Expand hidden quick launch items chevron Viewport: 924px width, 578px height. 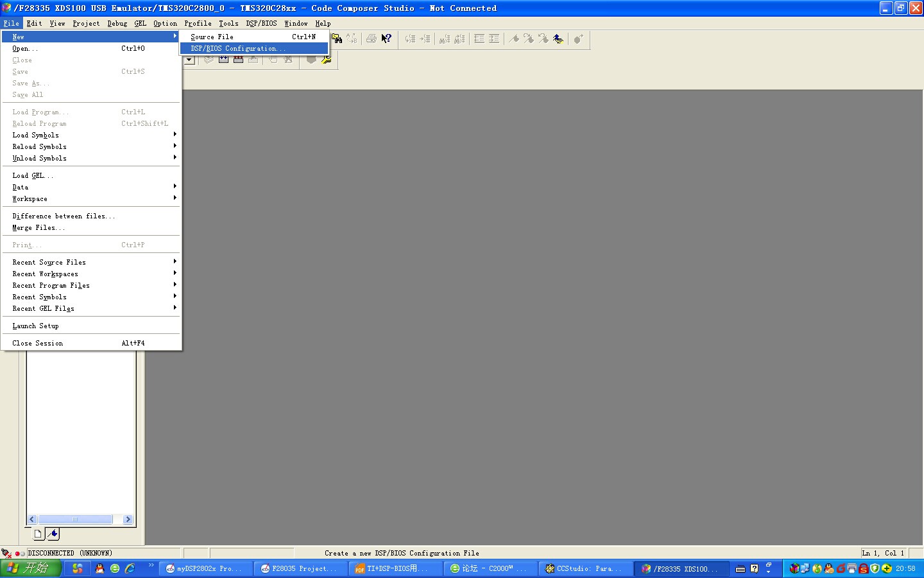pyautogui.click(x=151, y=565)
